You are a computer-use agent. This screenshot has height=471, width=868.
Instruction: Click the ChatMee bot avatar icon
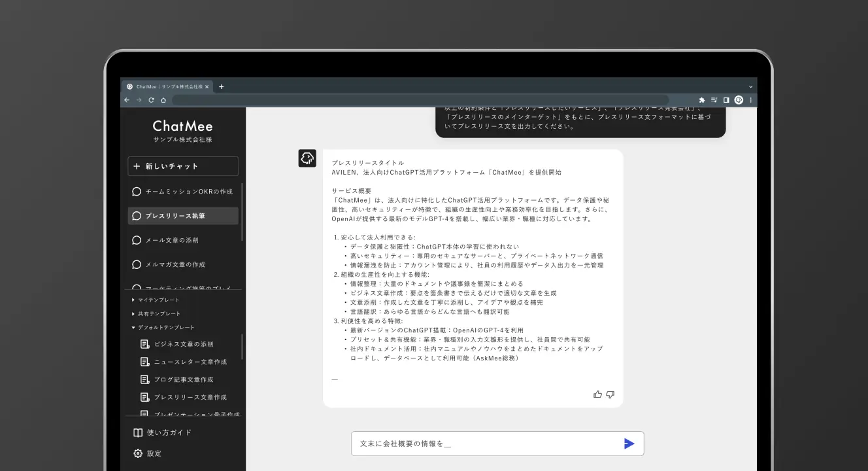click(x=307, y=158)
